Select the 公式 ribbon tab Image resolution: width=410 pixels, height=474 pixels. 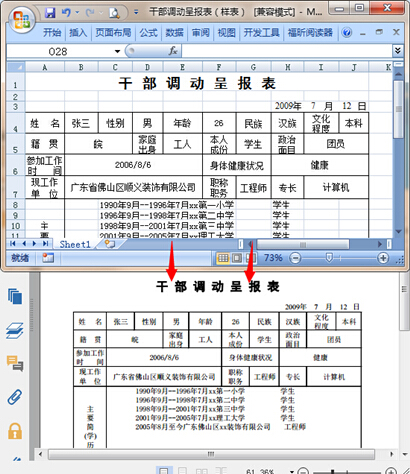pyautogui.click(x=148, y=33)
